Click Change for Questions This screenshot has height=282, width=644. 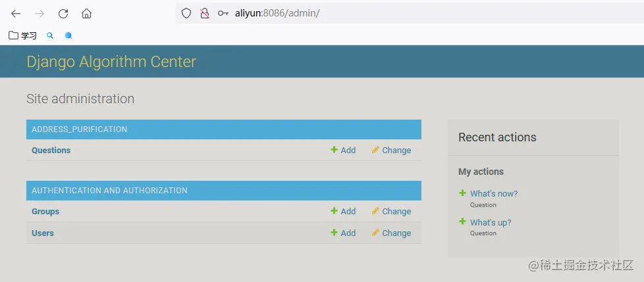(x=391, y=151)
